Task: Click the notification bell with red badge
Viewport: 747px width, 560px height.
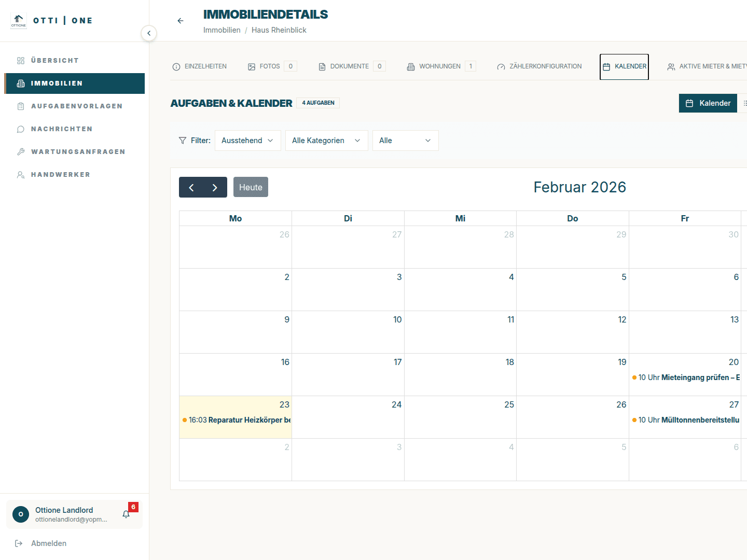Action: tap(126, 514)
